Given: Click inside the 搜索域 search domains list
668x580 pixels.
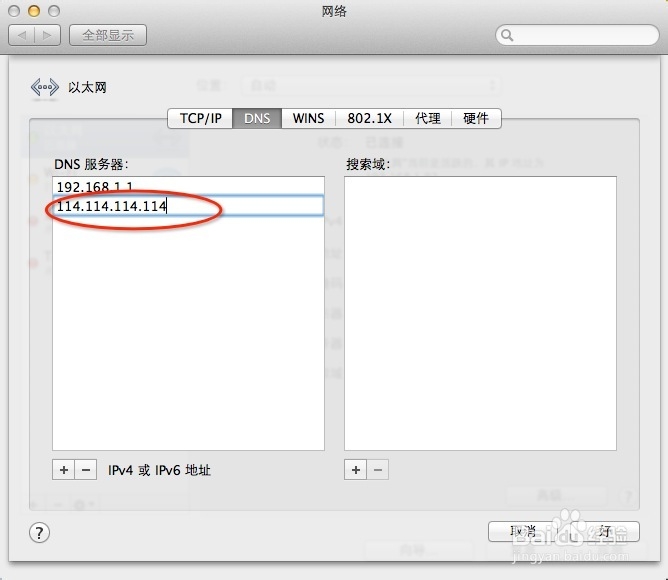Looking at the screenshot, I should pos(480,313).
